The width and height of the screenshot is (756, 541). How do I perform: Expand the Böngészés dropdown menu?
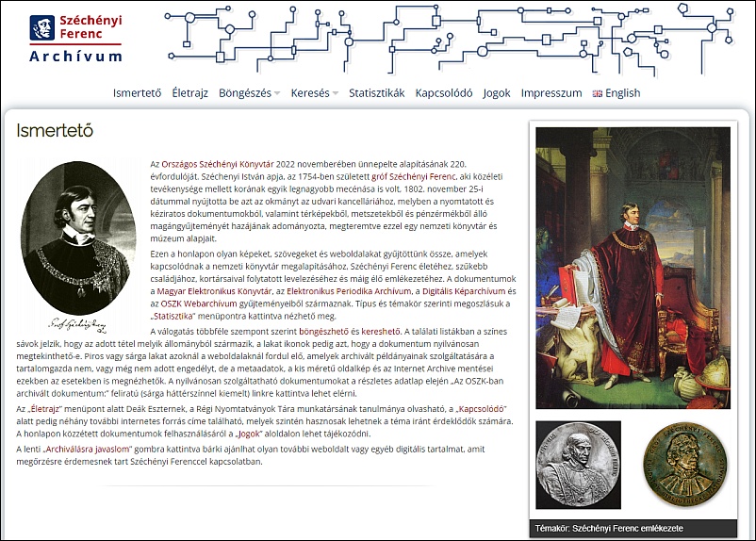pyautogui.click(x=249, y=93)
